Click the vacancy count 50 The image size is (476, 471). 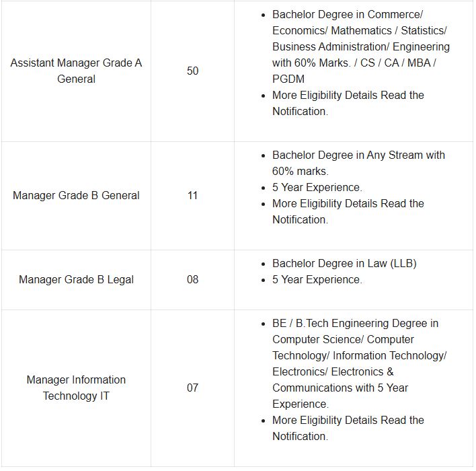tap(192, 71)
